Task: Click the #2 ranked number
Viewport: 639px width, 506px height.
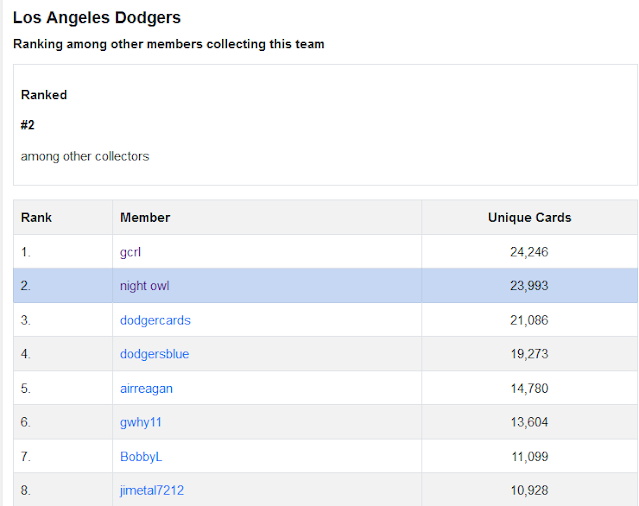Action: (28, 125)
